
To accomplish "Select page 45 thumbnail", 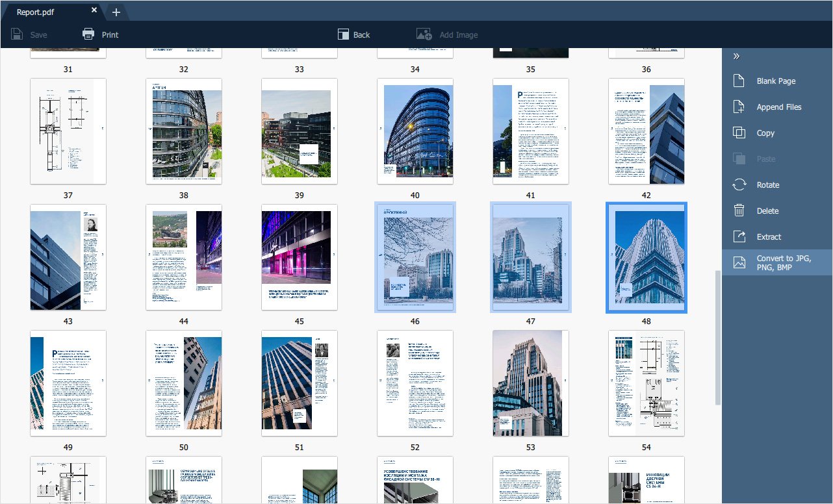I will click(x=300, y=257).
